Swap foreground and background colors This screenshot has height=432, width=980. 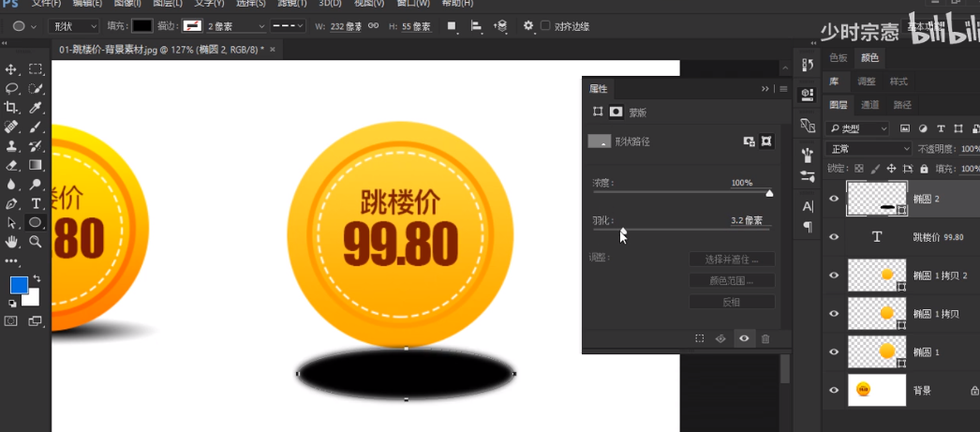[37, 277]
